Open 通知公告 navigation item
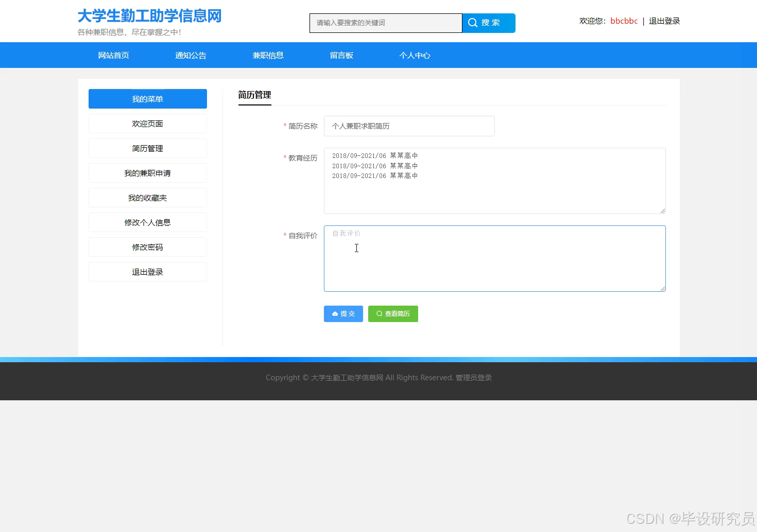Image resolution: width=757 pixels, height=532 pixels. [191, 55]
